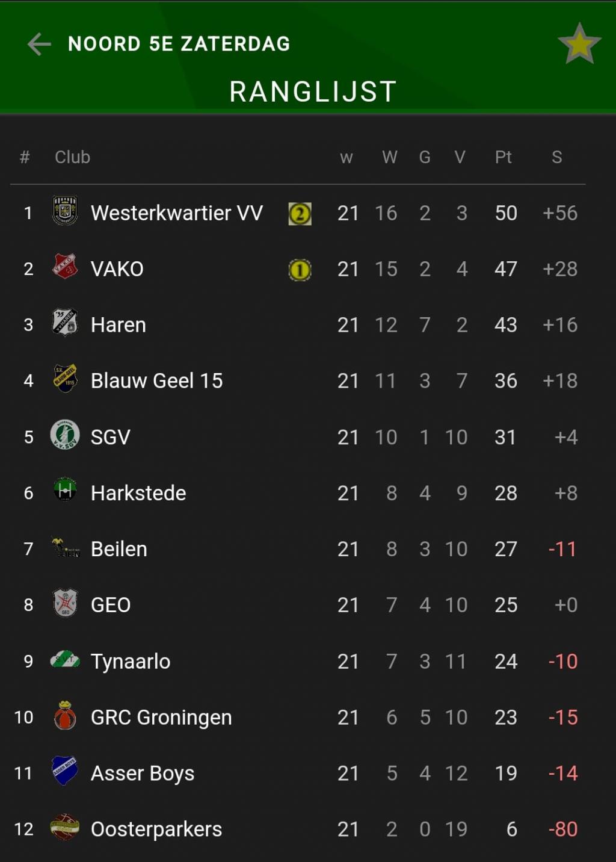This screenshot has height=862, width=616.
Task: Click the yellow period badge 1 next to VAKO
Action: pyautogui.click(x=300, y=270)
